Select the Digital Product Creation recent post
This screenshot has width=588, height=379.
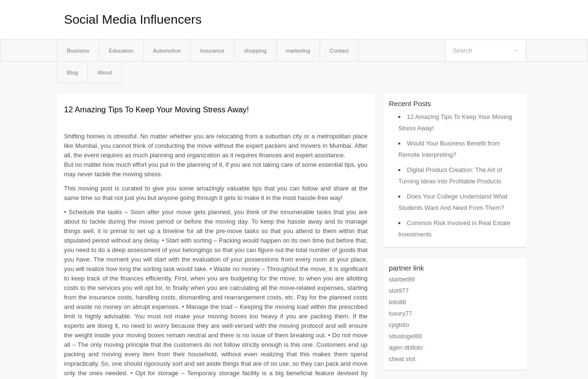tap(450, 175)
